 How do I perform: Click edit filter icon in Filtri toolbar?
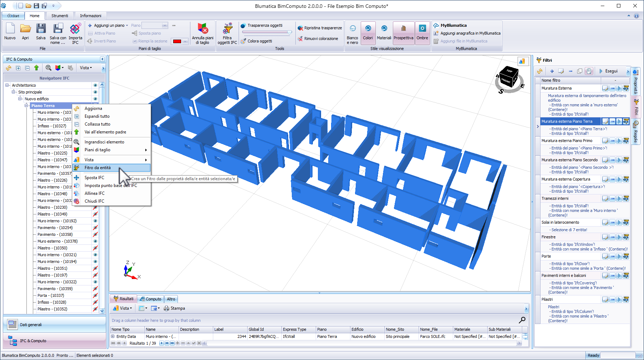561,71
